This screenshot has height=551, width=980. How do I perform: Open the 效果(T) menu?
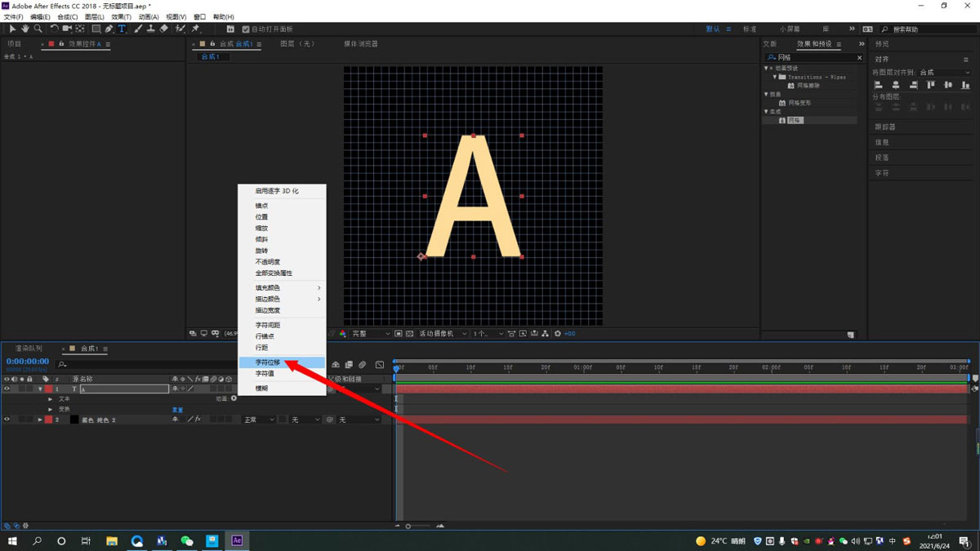(x=121, y=16)
